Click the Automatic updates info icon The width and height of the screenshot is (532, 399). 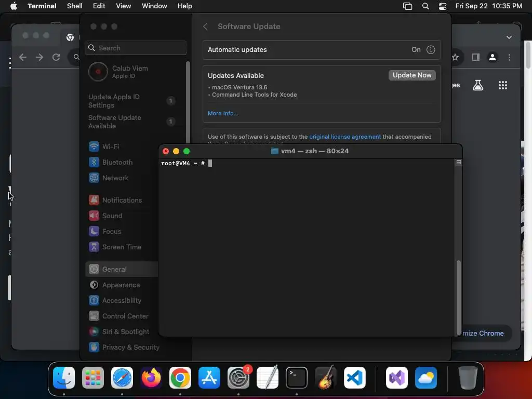(431, 50)
